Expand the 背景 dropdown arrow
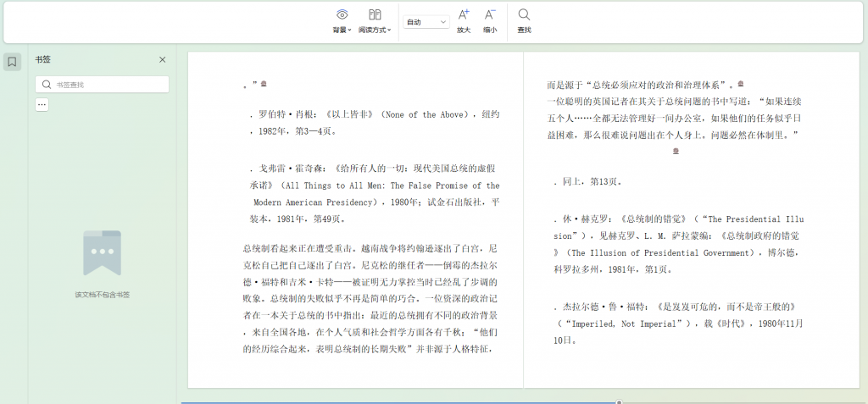Screen dimensions: 868x404 [350, 30]
